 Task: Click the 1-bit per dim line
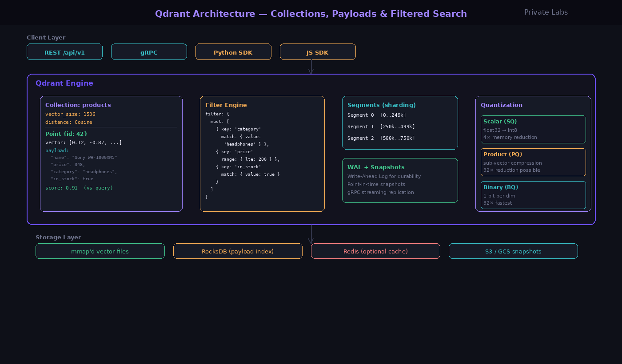[x=499, y=196]
